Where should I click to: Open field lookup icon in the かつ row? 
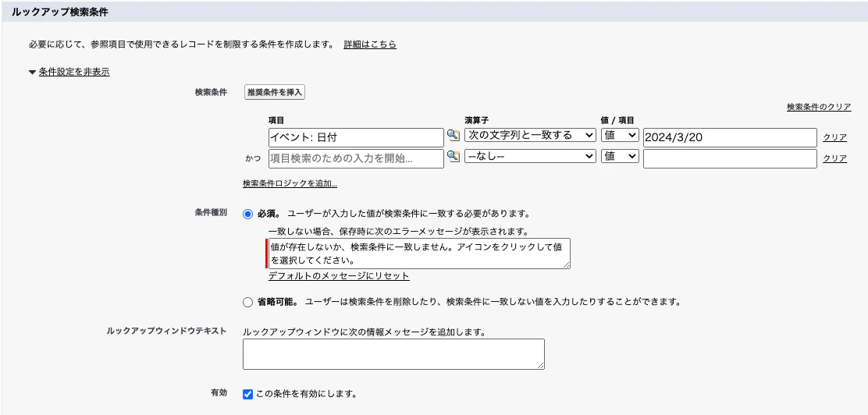pyautogui.click(x=454, y=156)
